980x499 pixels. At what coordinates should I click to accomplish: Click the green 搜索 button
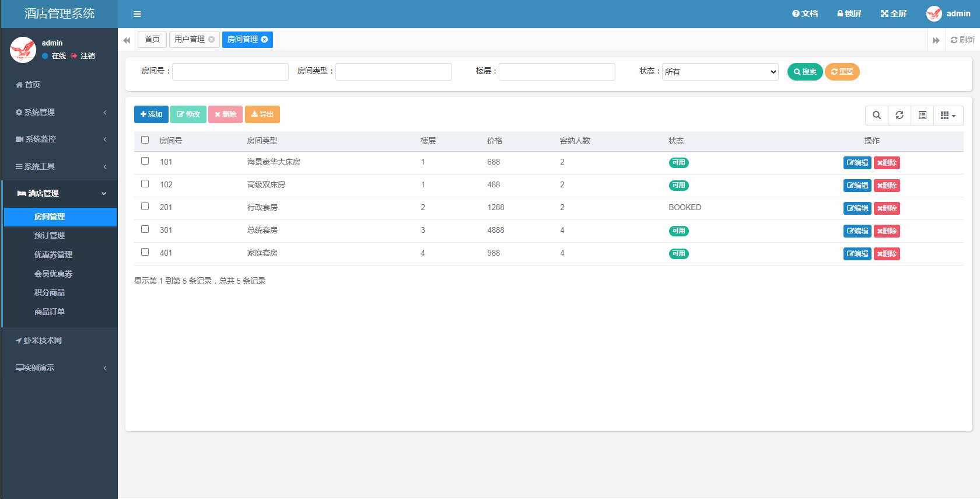click(x=805, y=72)
